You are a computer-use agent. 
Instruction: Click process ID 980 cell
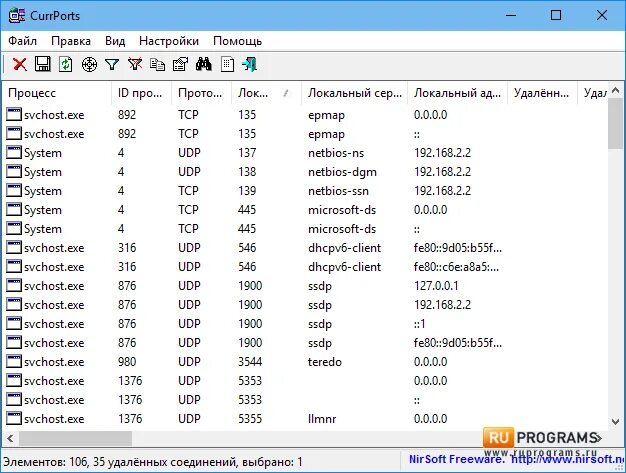tap(127, 362)
